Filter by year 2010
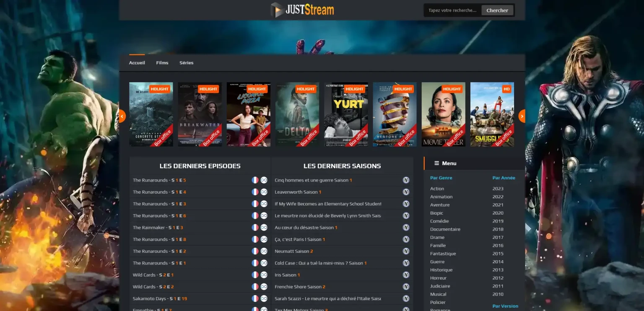Viewport: 644px width, 311px height. 498,294
